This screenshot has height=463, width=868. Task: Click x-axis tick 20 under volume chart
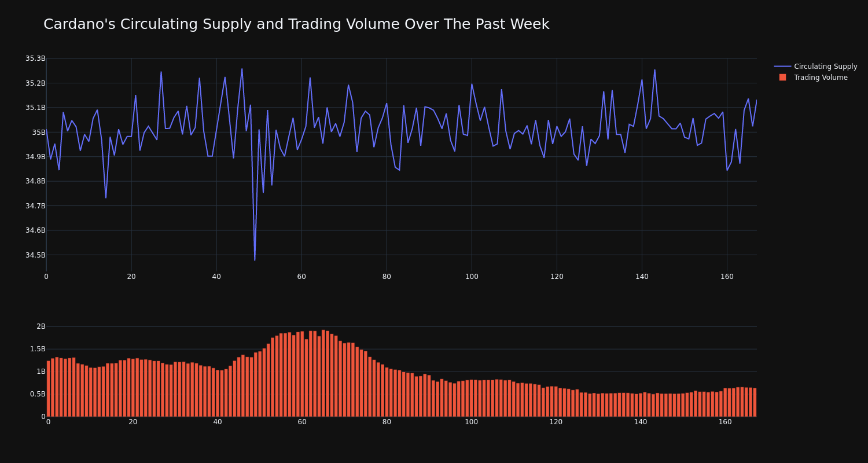[133, 422]
